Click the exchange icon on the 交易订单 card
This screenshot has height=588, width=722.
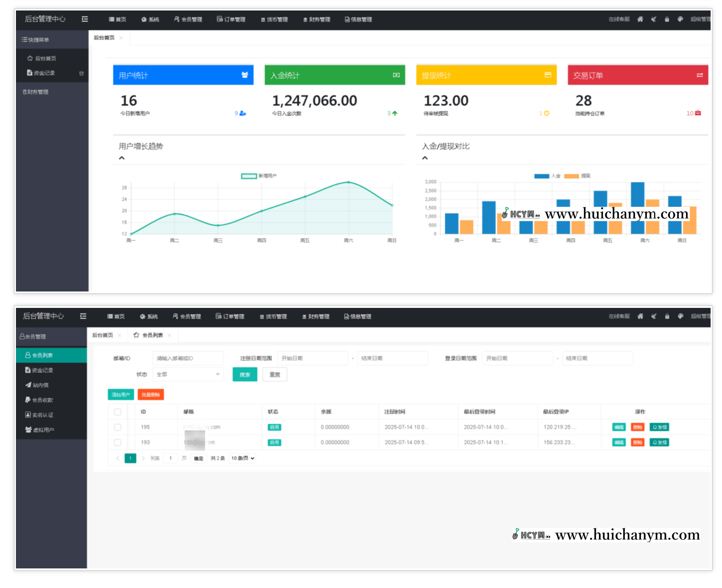[x=699, y=75]
